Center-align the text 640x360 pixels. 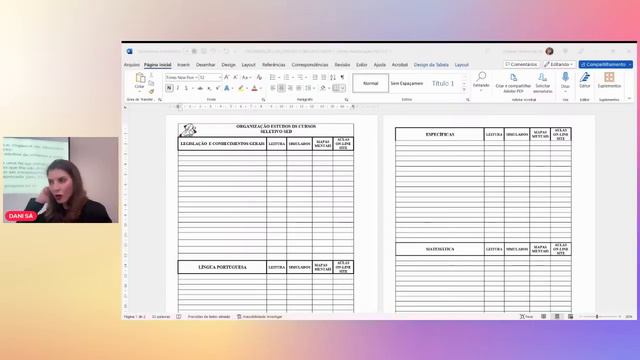click(281, 88)
